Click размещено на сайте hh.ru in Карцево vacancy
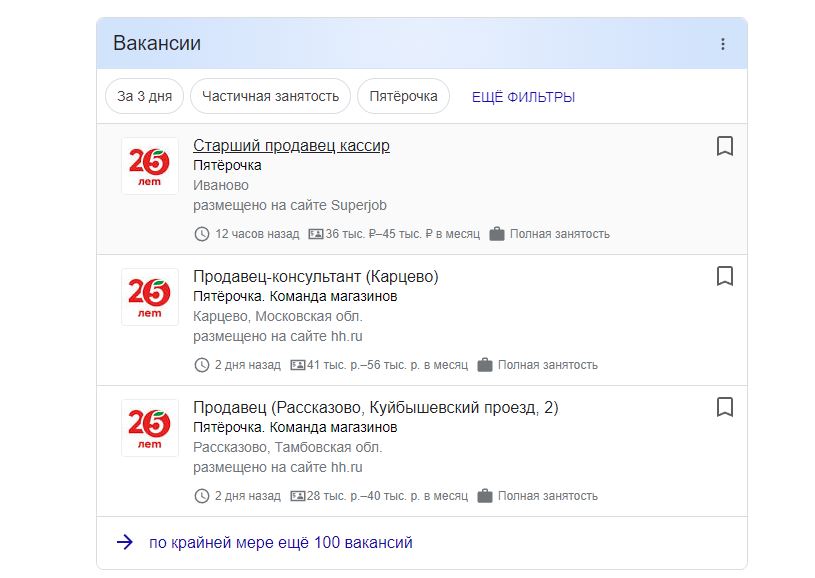The width and height of the screenshot is (815, 578). point(278,337)
